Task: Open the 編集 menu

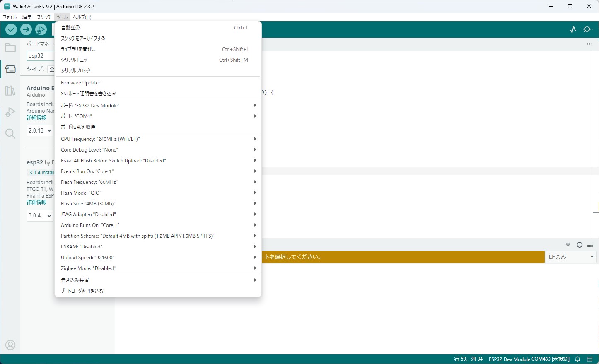Action: tap(27, 17)
